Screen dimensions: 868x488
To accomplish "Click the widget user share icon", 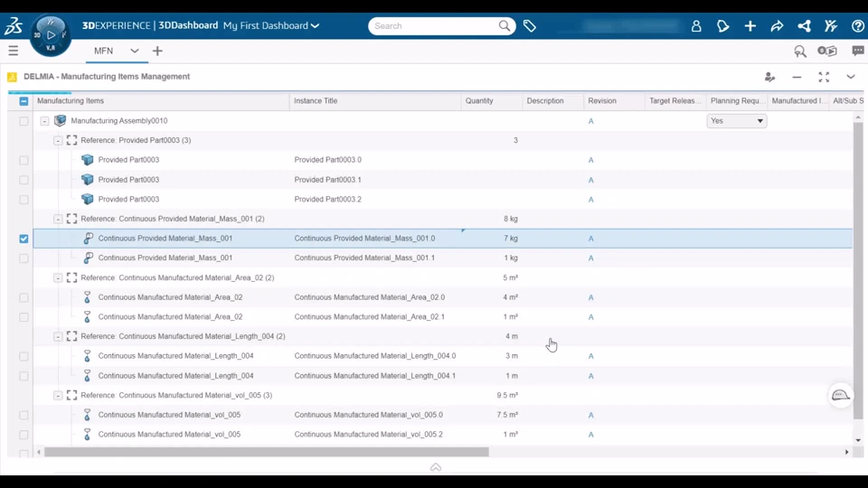I will point(769,77).
